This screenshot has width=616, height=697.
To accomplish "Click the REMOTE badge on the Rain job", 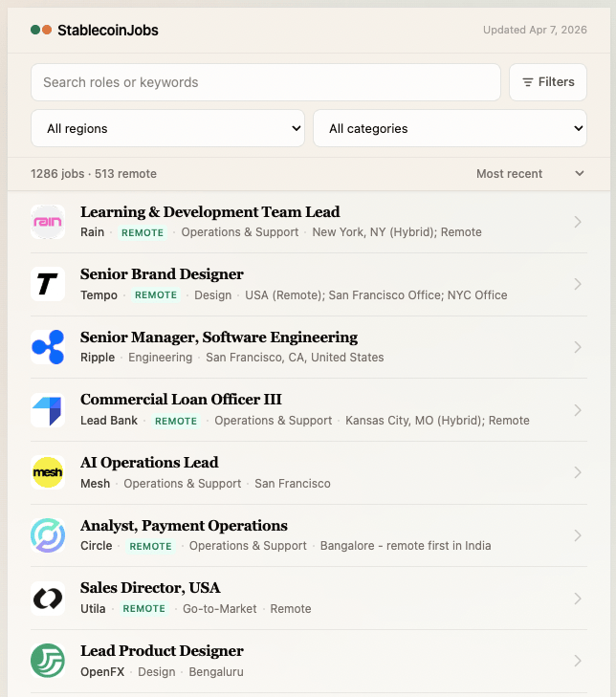I will 143,232.
